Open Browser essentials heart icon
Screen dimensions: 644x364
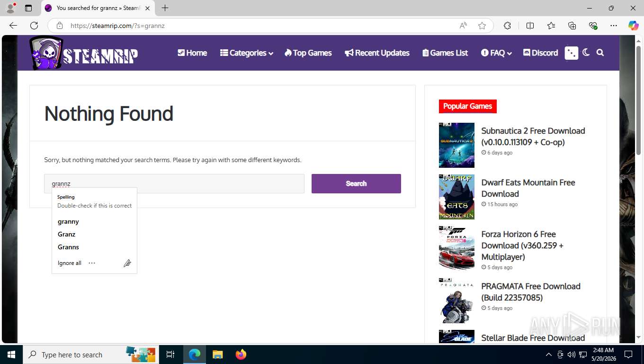pos(593,26)
